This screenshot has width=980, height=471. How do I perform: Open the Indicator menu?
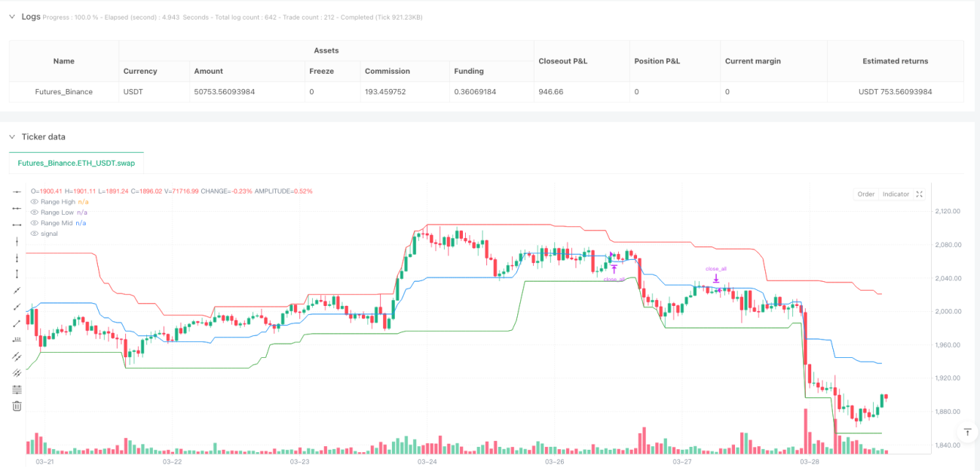click(896, 194)
